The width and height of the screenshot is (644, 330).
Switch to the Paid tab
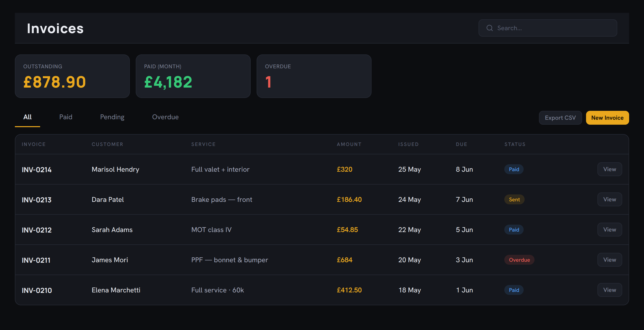[66, 117]
